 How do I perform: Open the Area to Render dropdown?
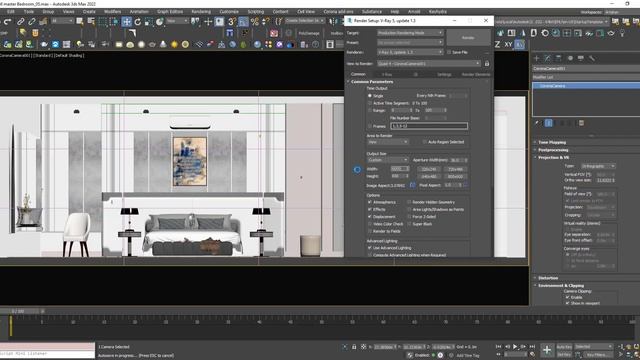click(x=388, y=142)
